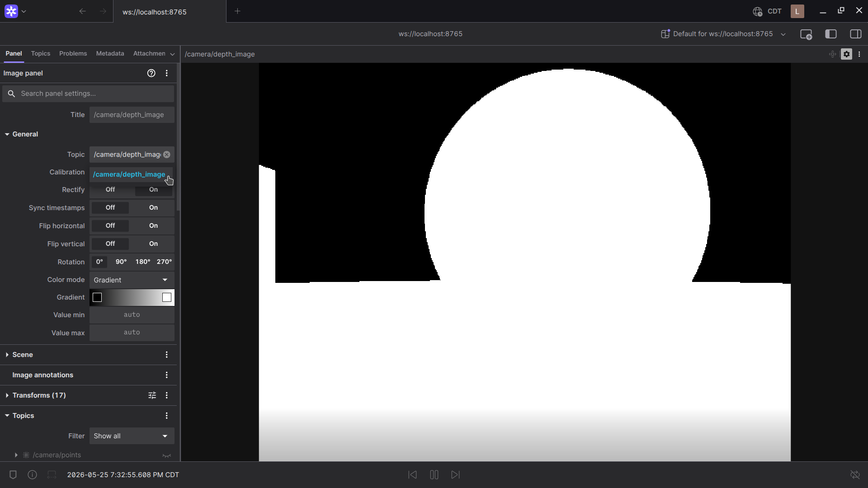Image resolution: width=868 pixels, height=488 pixels.
Task: Turn Flip horizontal On
Action: (x=153, y=226)
